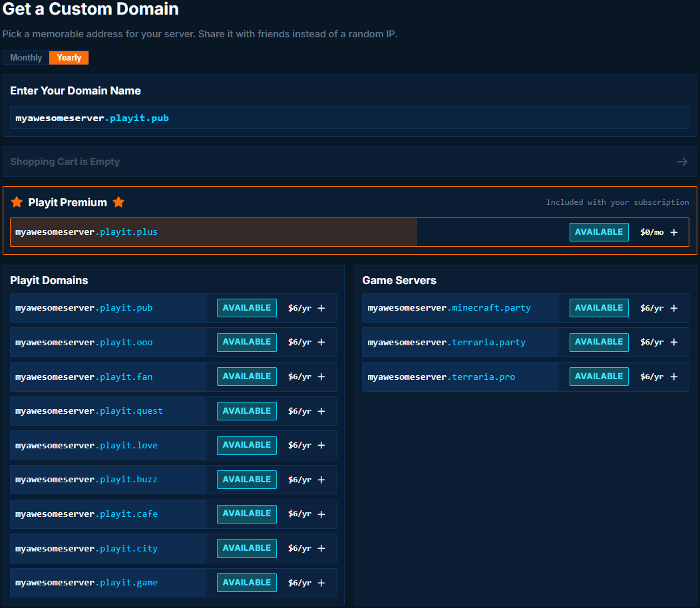The width and height of the screenshot is (700, 608).
Task: Click 'Included with your subscription' note
Action: point(617,202)
